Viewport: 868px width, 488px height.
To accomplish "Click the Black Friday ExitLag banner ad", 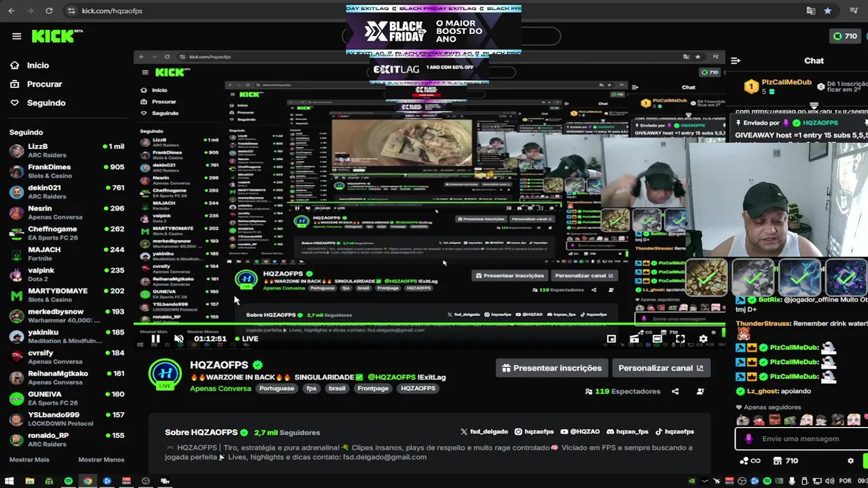I will (x=433, y=30).
